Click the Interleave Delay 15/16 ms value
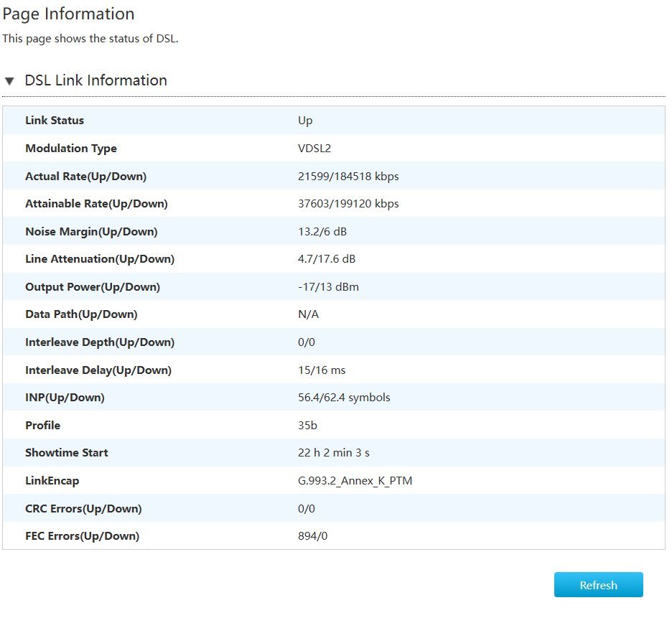This screenshot has width=672, height=618. click(322, 370)
